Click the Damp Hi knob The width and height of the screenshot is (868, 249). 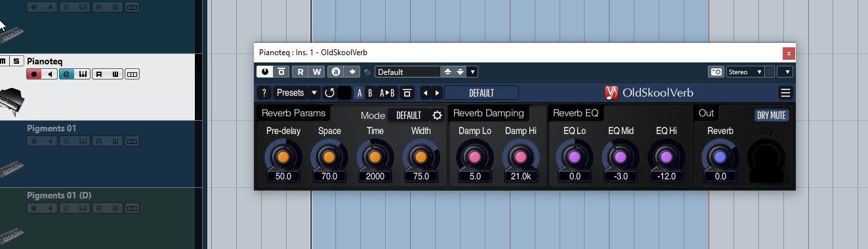pyautogui.click(x=521, y=157)
